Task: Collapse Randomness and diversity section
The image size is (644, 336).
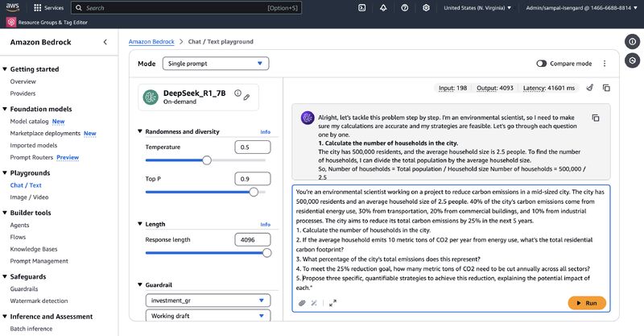Action: coord(139,131)
